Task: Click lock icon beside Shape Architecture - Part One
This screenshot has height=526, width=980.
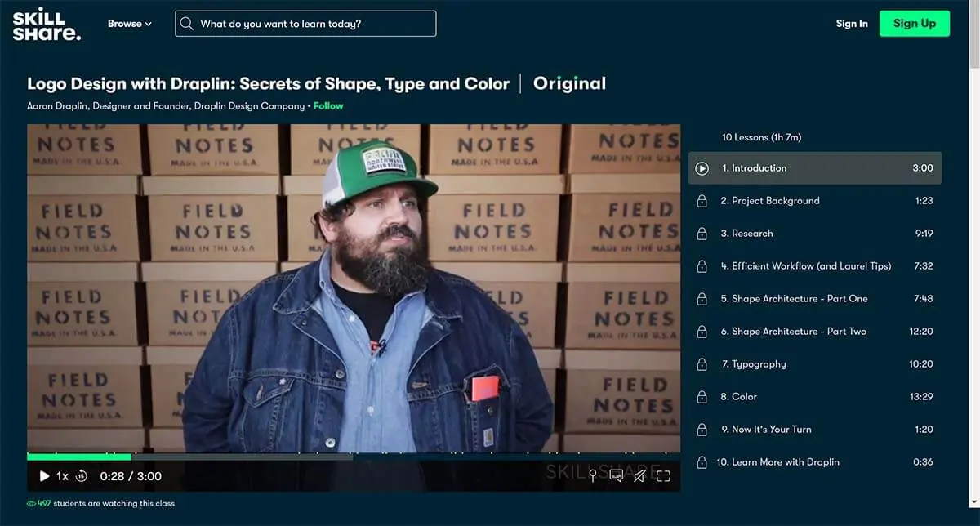Action: click(x=702, y=299)
